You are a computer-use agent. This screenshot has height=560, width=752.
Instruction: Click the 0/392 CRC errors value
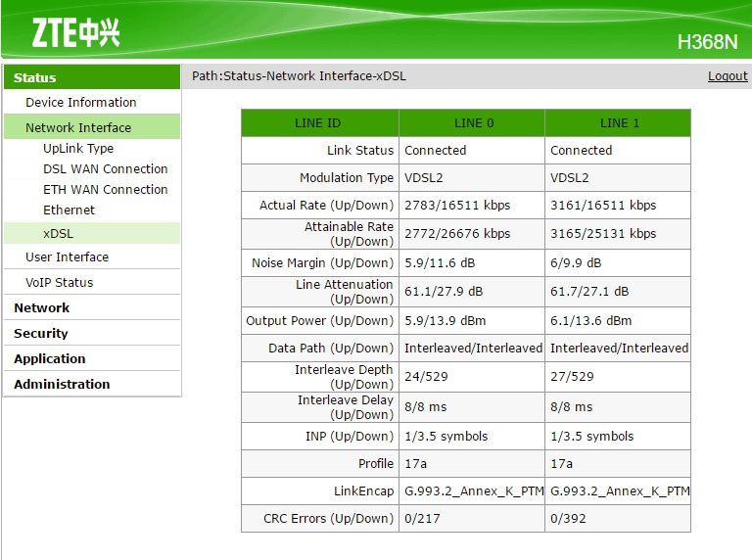coord(567,518)
